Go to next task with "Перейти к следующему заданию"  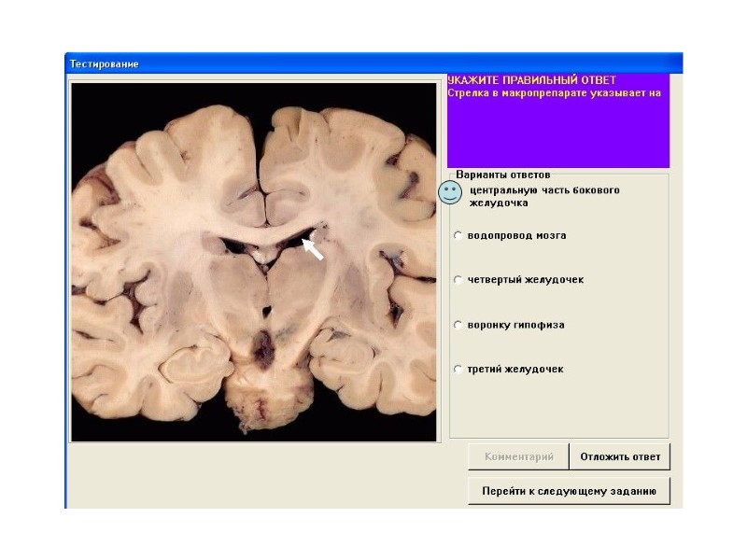pos(569,491)
